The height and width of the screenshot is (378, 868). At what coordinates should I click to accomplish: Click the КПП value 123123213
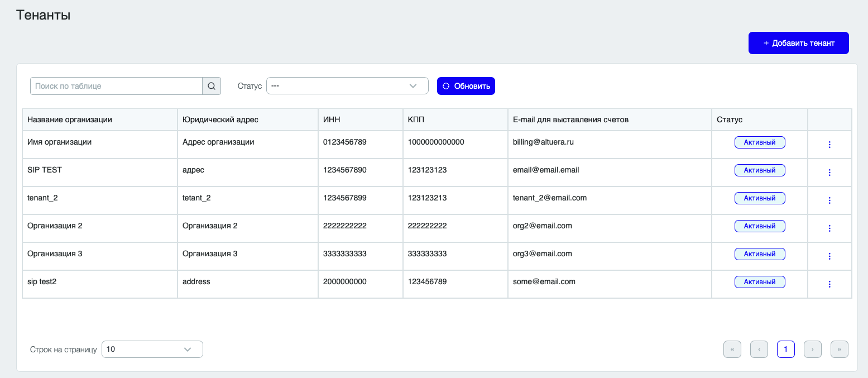click(x=428, y=198)
